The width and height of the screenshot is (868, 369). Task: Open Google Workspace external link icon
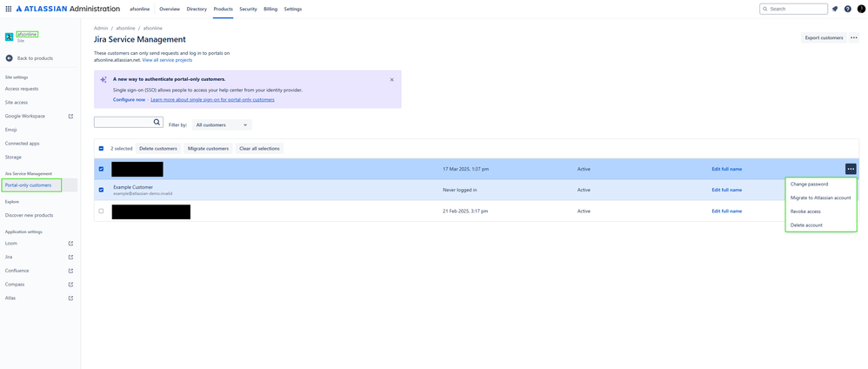[70, 117]
